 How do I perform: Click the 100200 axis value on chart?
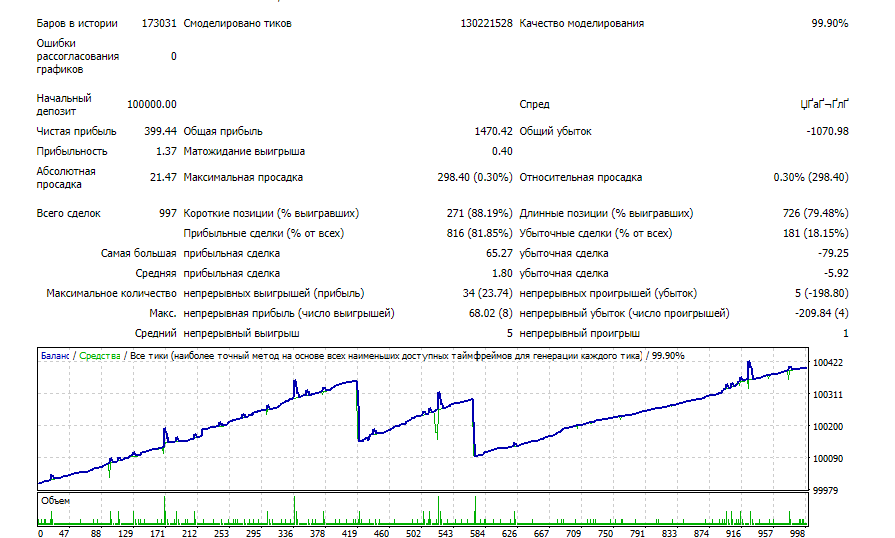[x=828, y=427]
